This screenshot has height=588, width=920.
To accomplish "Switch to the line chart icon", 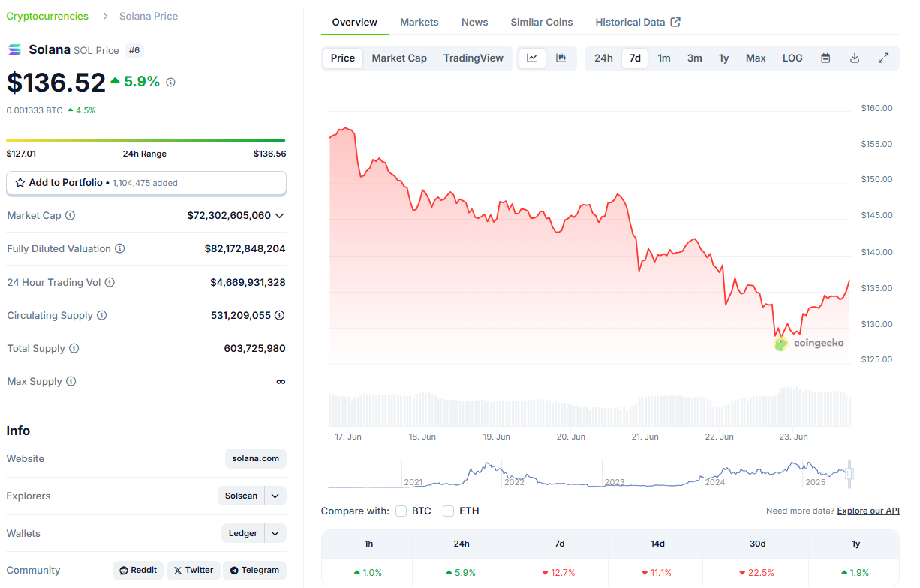I will coord(532,58).
